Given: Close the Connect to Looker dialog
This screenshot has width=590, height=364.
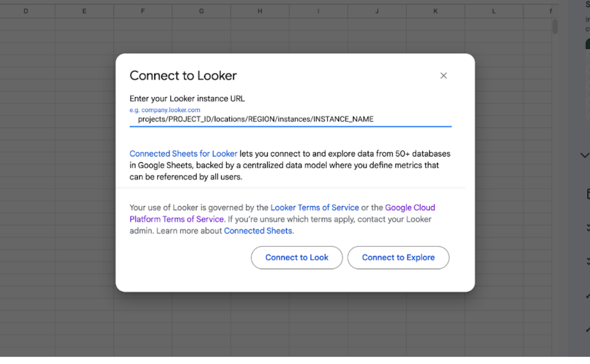Looking at the screenshot, I should (x=444, y=76).
